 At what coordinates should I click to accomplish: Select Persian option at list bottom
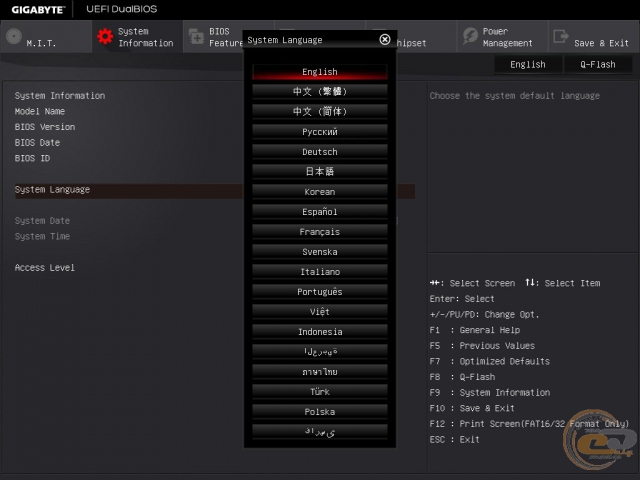[320, 432]
